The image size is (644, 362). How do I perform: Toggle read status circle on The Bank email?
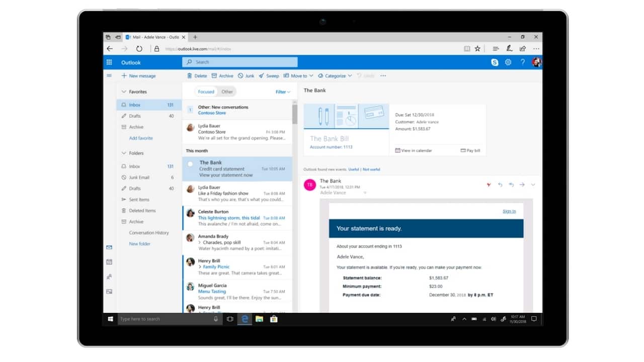[190, 163]
